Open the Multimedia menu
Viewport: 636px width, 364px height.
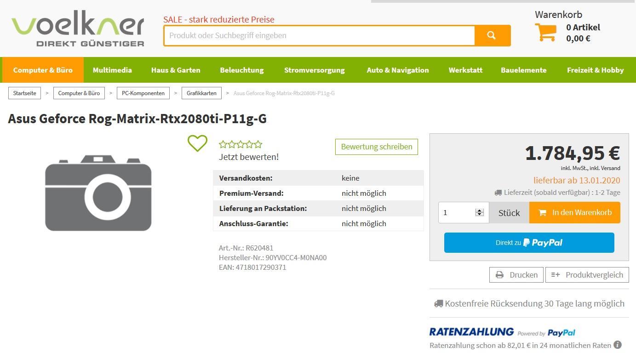pyautogui.click(x=112, y=70)
